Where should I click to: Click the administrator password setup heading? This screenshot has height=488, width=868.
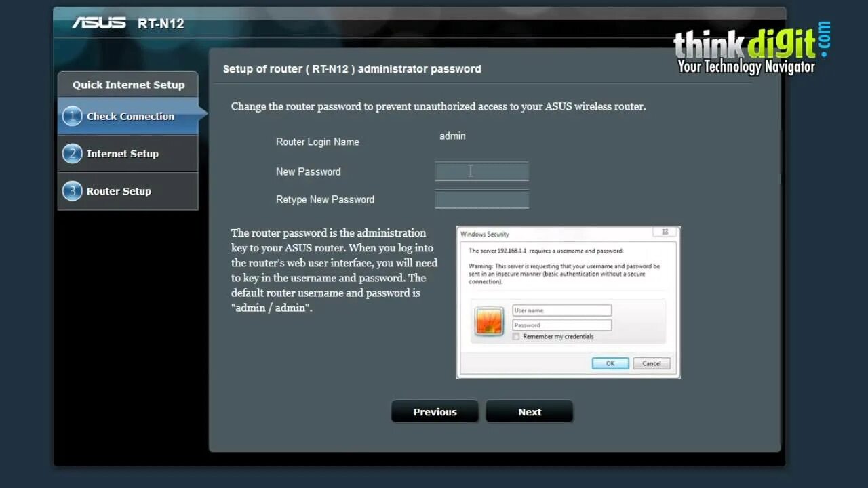(x=352, y=68)
